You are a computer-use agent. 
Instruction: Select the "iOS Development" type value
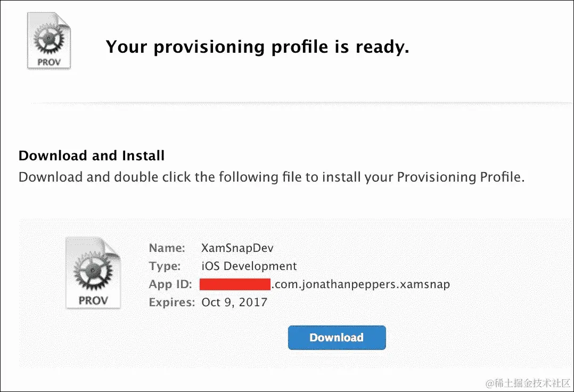[249, 266]
